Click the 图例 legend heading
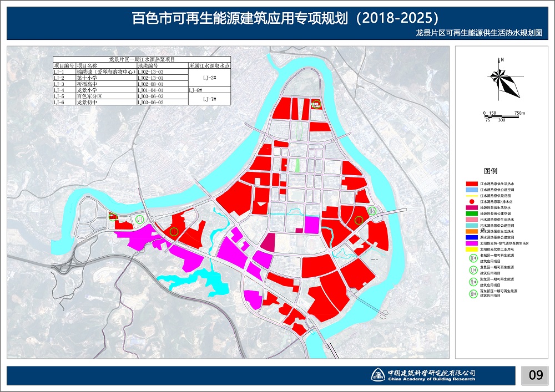The image size is (555, 392). [x=491, y=171]
